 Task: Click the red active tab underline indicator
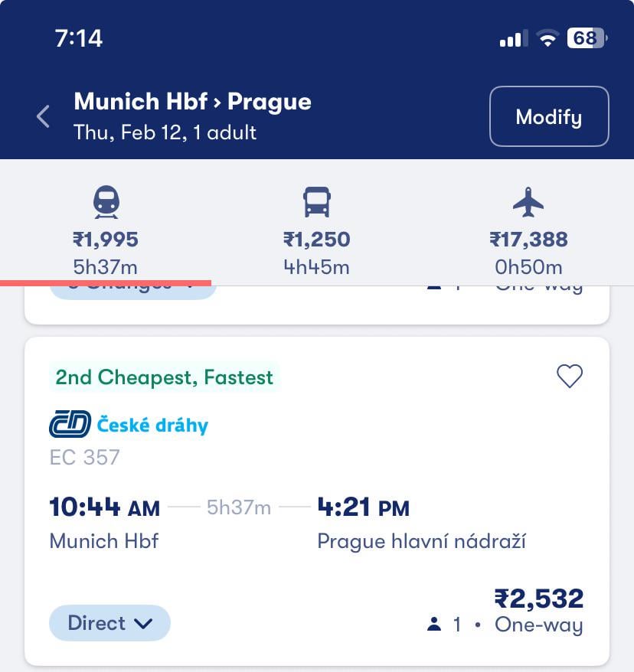(106, 282)
